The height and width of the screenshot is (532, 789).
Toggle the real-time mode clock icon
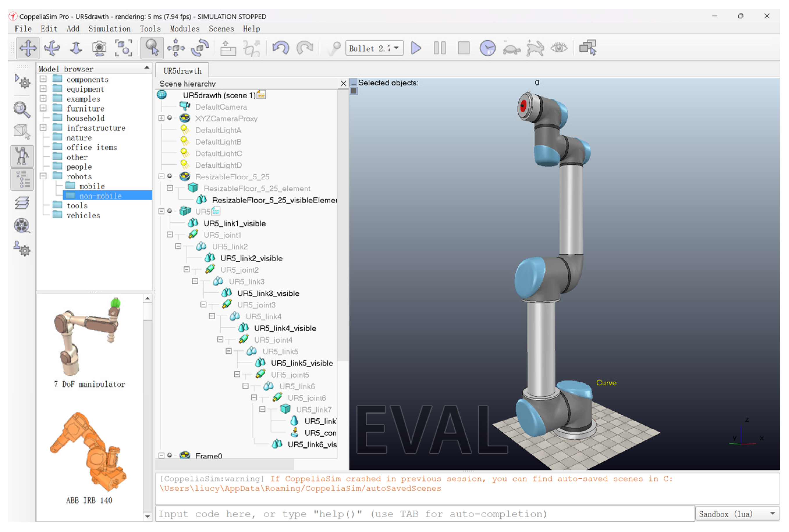pos(487,48)
